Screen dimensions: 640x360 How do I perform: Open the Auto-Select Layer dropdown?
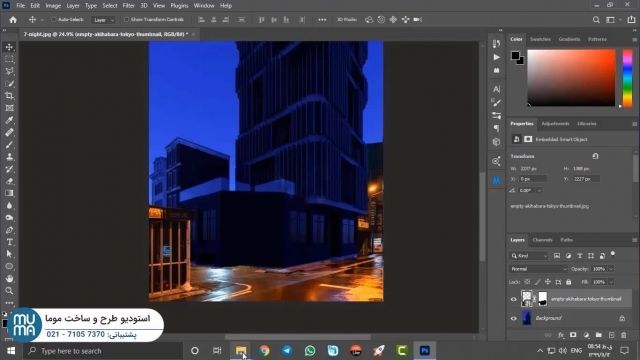point(103,20)
